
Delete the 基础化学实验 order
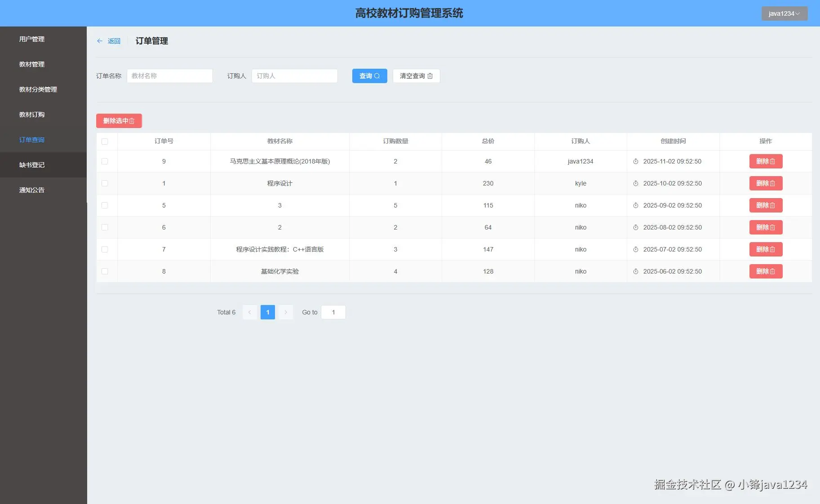[x=766, y=271]
